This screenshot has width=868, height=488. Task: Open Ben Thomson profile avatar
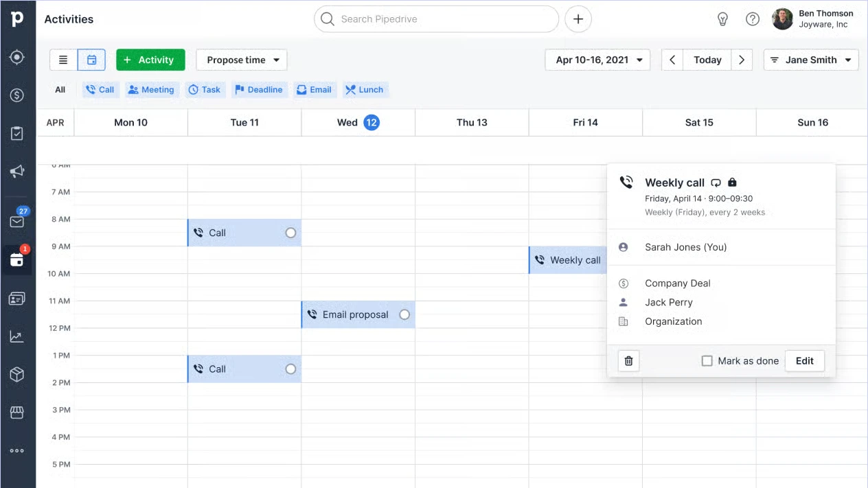click(x=782, y=19)
